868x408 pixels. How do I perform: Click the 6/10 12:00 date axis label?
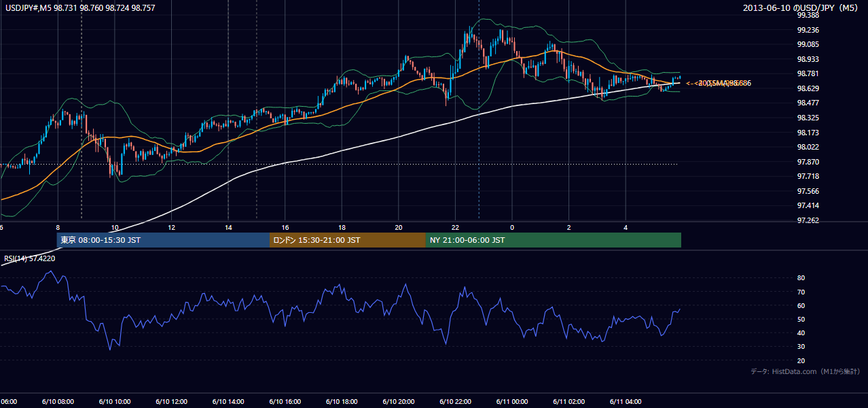(172, 402)
